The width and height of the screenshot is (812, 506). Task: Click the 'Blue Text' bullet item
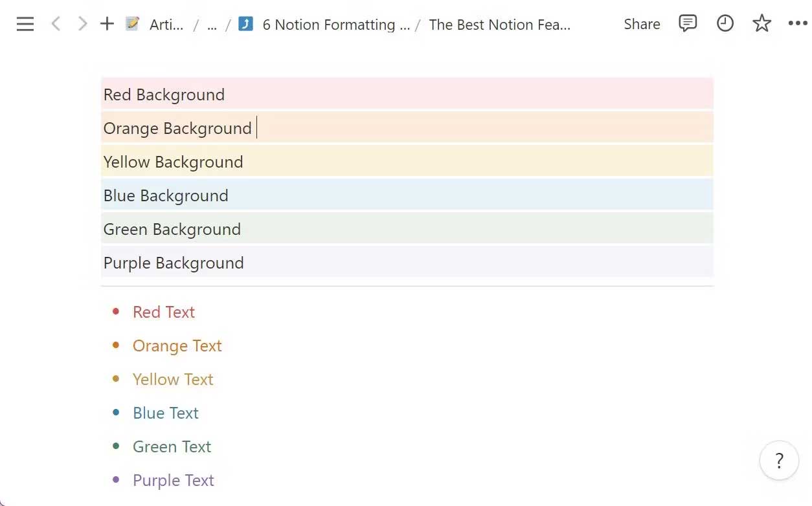pyautogui.click(x=166, y=413)
